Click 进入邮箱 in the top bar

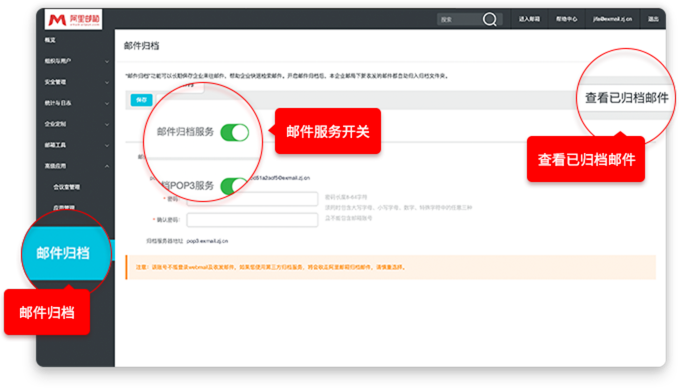click(529, 19)
